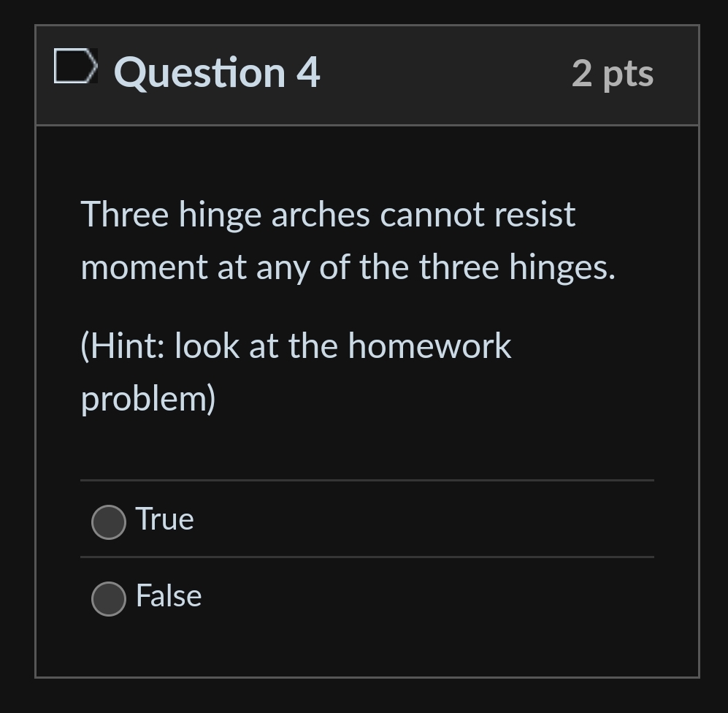The width and height of the screenshot is (728, 713).
Task: Click the 2 pts label
Action: pyautogui.click(x=613, y=72)
